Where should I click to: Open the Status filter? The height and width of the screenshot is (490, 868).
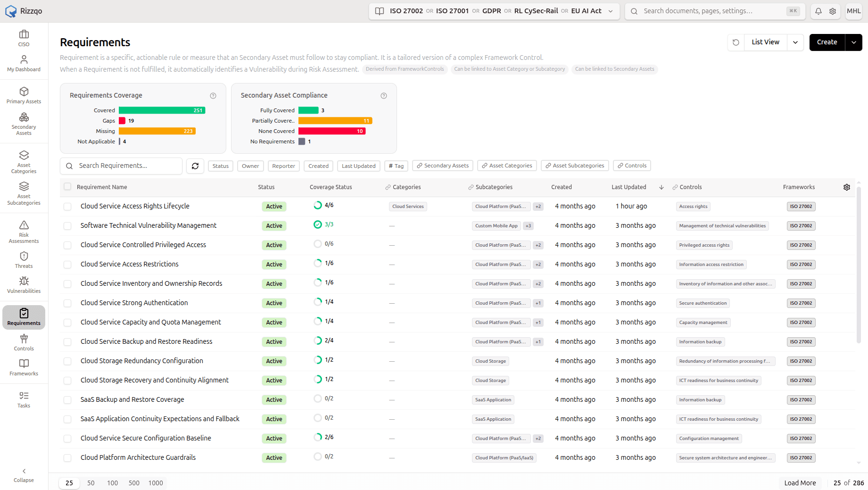pyautogui.click(x=220, y=166)
